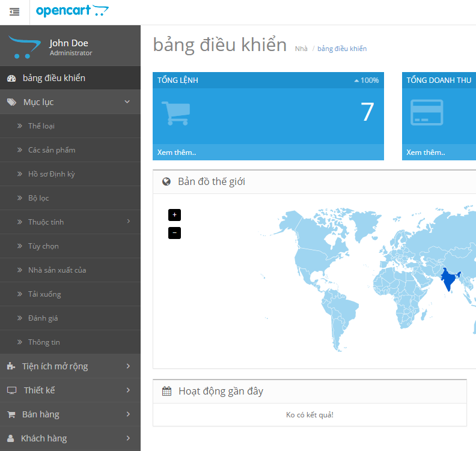Expand the Khách hàng menu chevron
Viewport: 476px width, 451px height.
(x=128, y=438)
